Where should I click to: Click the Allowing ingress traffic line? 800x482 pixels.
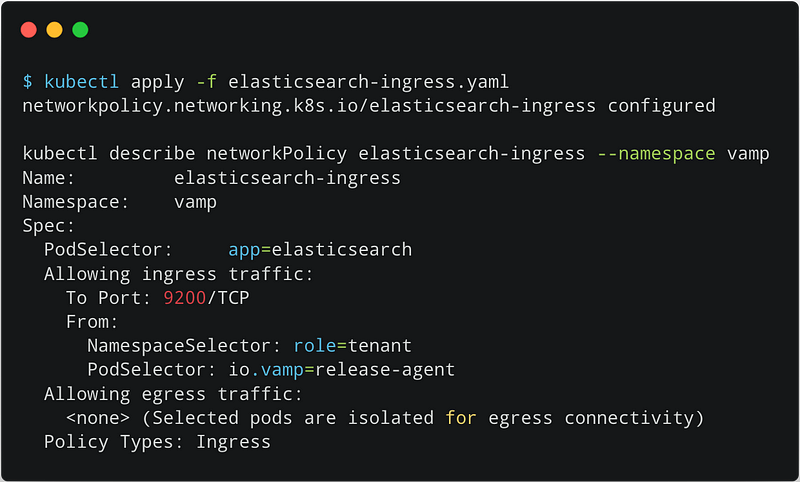179,274
